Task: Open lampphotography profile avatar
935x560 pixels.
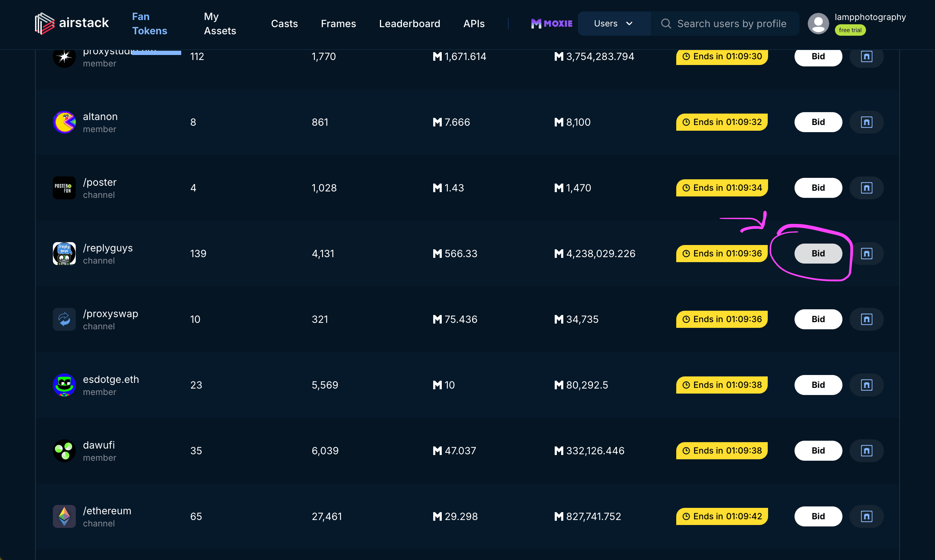Action: (818, 24)
